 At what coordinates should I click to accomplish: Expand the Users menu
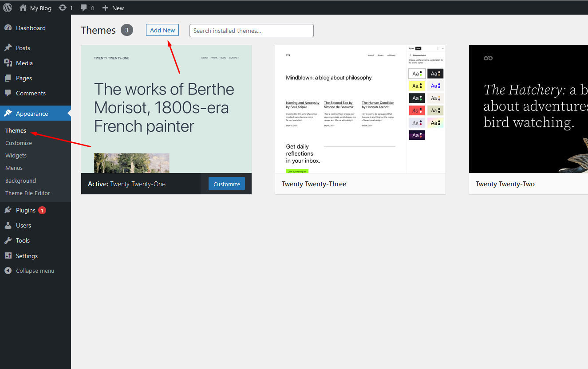(23, 225)
